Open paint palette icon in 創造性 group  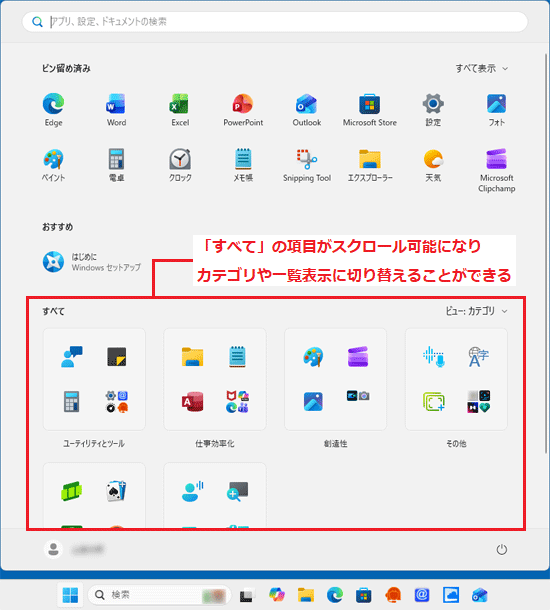click(313, 356)
